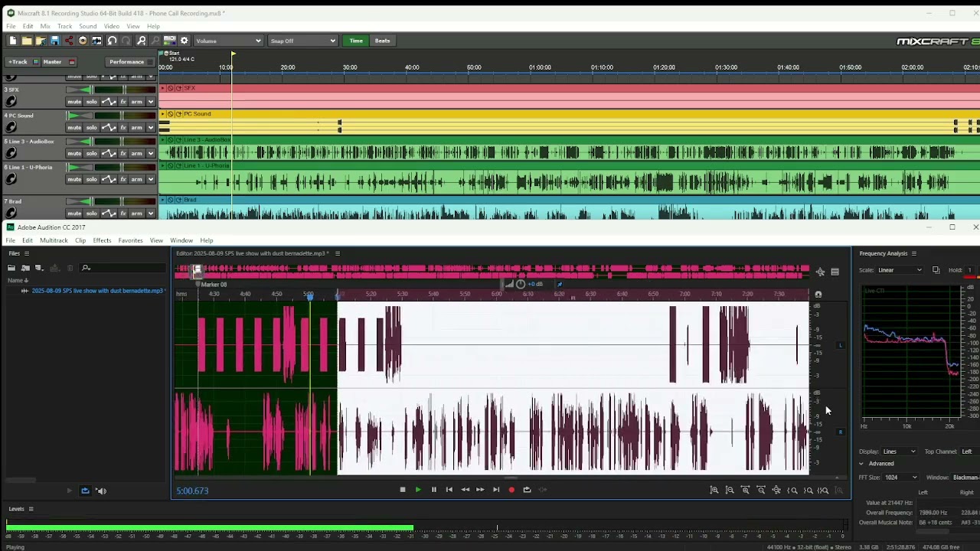Open Audition Multitrack menu
This screenshot has height=551, width=980.
click(54, 240)
